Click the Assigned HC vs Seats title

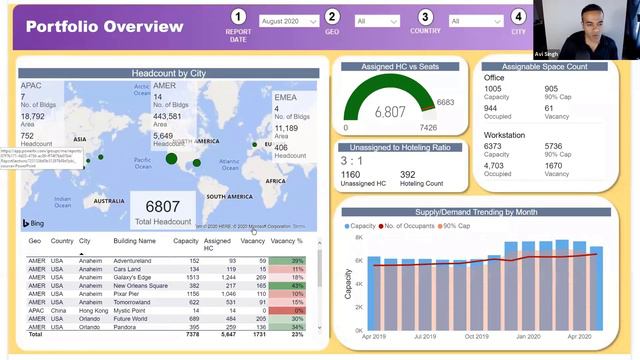tap(400, 67)
